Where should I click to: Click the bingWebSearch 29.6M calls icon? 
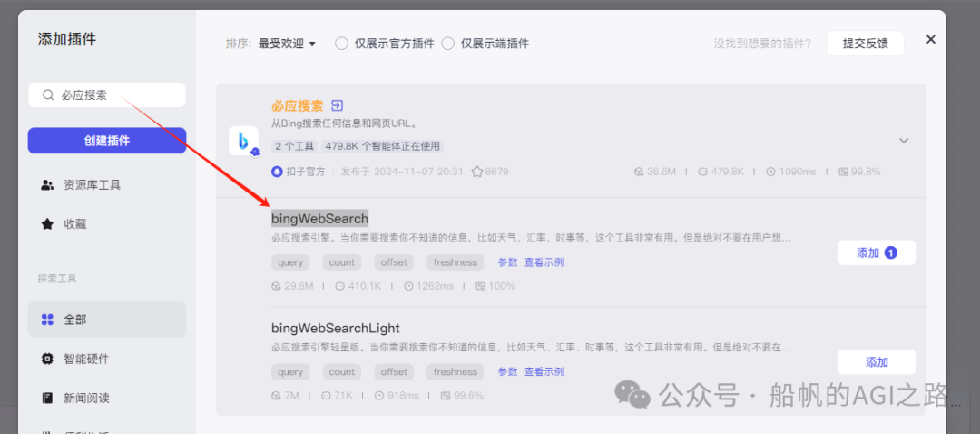(x=276, y=286)
